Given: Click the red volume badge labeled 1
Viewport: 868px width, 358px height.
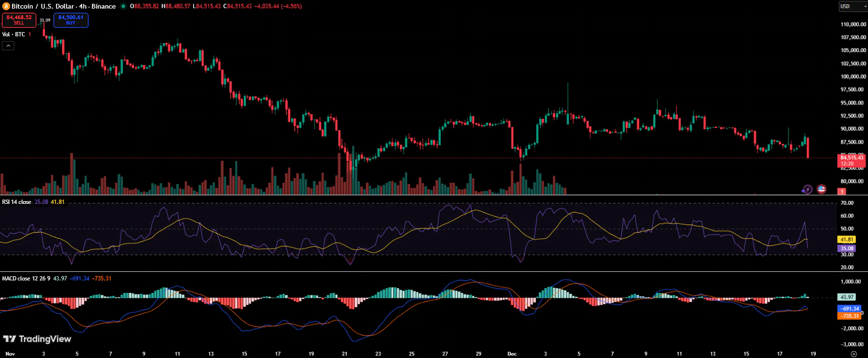Looking at the screenshot, I should point(842,191).
